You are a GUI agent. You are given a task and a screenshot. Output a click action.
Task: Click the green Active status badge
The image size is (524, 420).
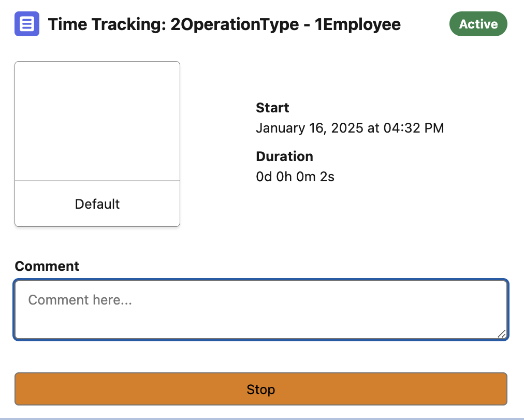478,24
